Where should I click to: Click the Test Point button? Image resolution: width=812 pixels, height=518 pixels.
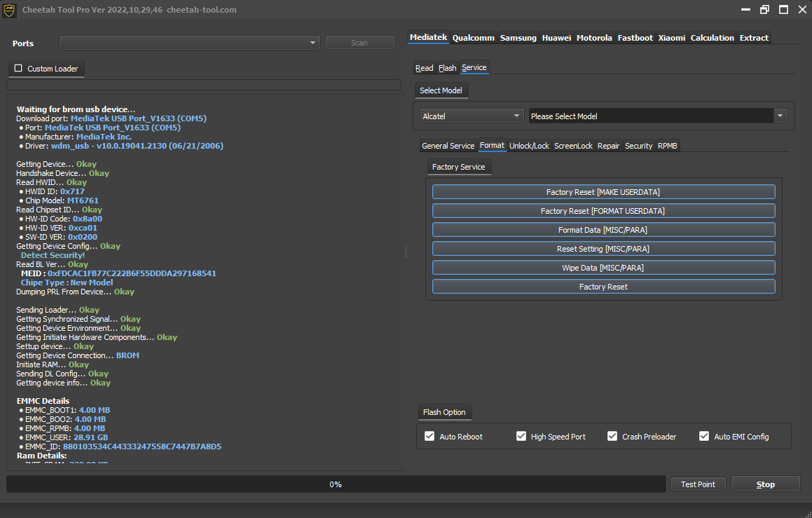(x=698, y=484)
